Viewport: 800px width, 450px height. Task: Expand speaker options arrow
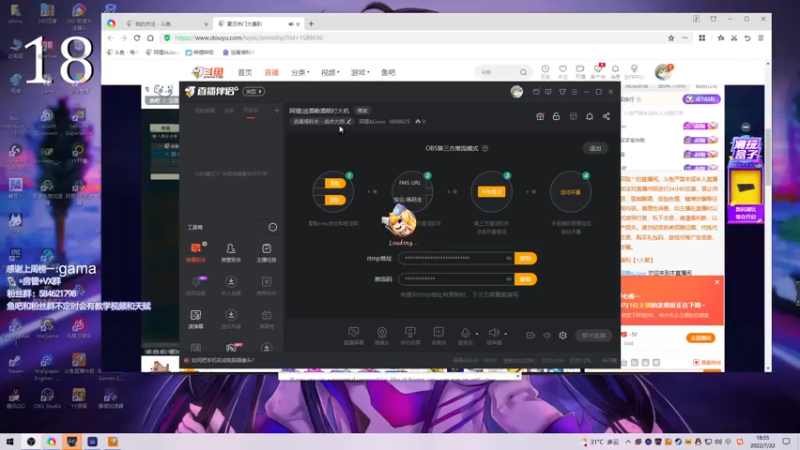pos(506,334)
